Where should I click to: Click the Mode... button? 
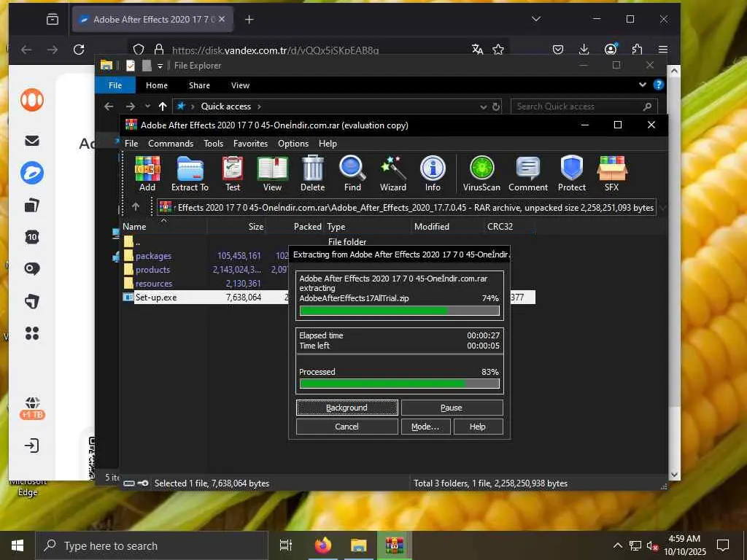tap(425, 427)
